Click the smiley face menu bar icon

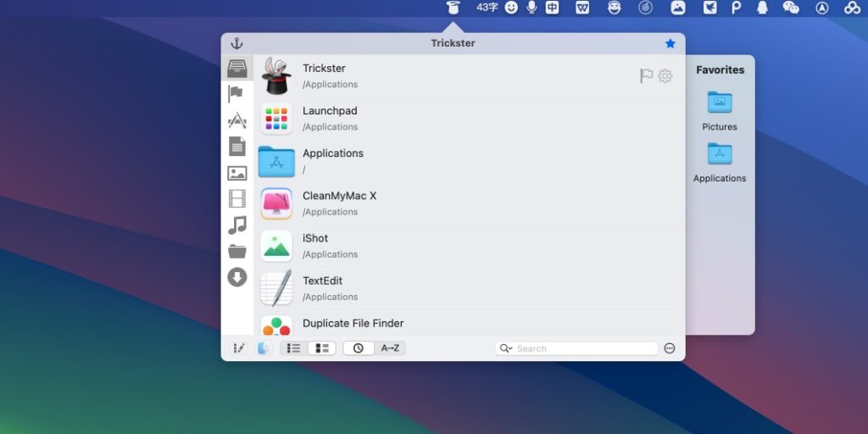coord(511,8)
